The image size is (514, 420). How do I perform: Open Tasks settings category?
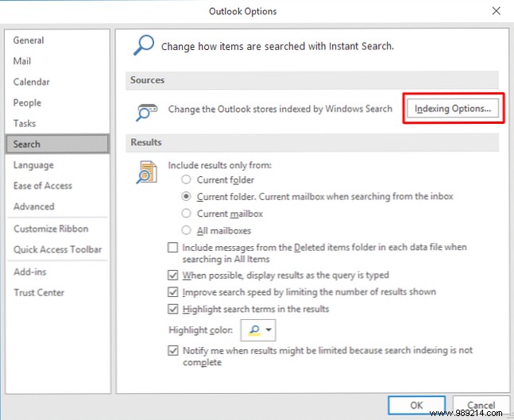(25, 123)
